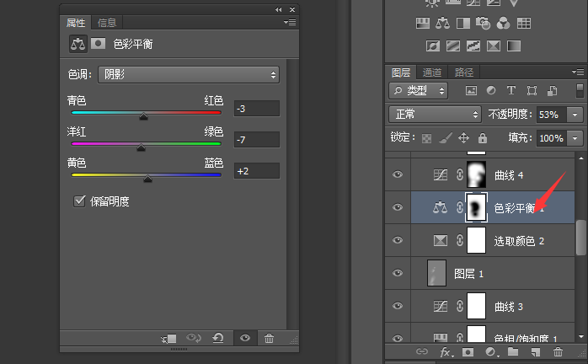This screenshot has height=364, width=588.
Task: View previous state icon in Properties panel
Action: pyautogui.click(x=194, y=338)
